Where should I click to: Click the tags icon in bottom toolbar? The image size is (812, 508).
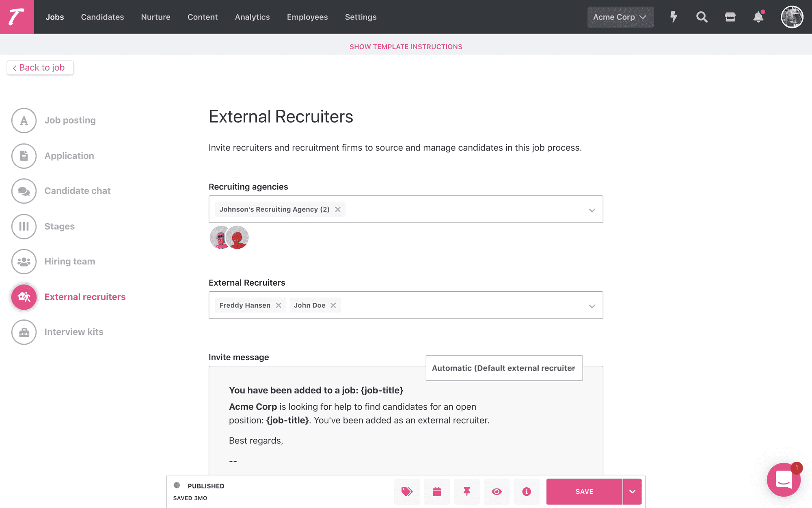(x=407, y=491)
